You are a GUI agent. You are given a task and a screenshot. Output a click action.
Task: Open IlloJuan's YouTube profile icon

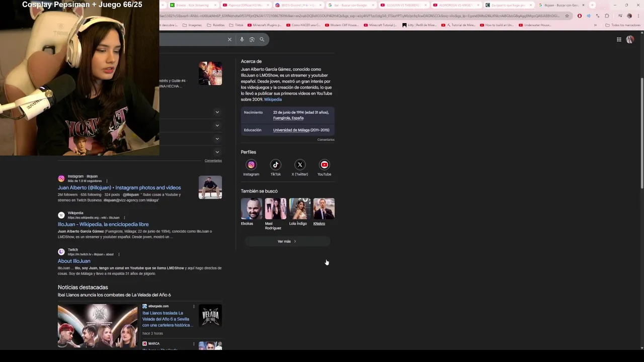pos(324,164)
